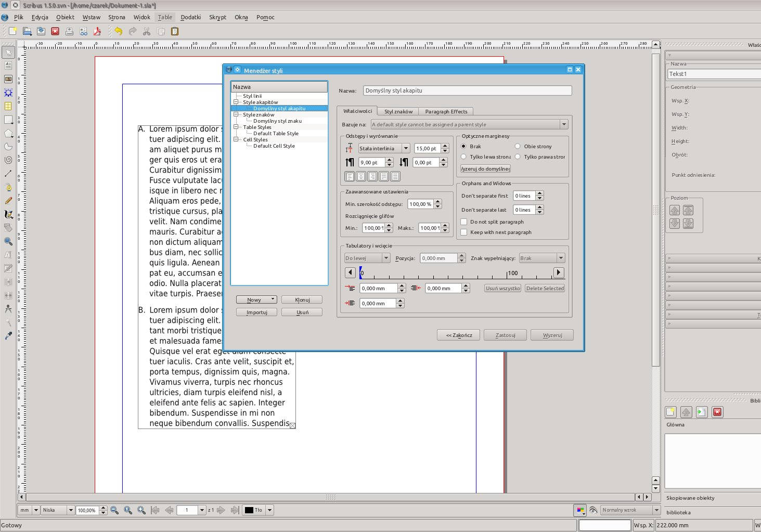
Task: Select the 'Obie strony' optical margins option
Action: [x=518, y=147]
